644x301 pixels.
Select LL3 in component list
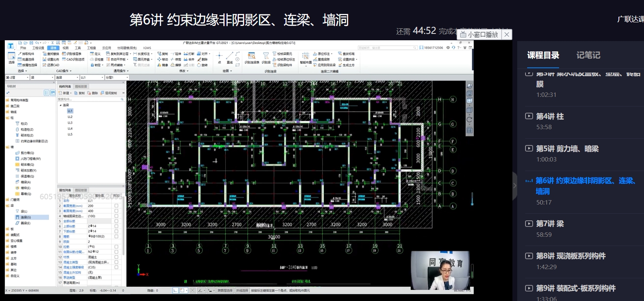coord(70,123)
